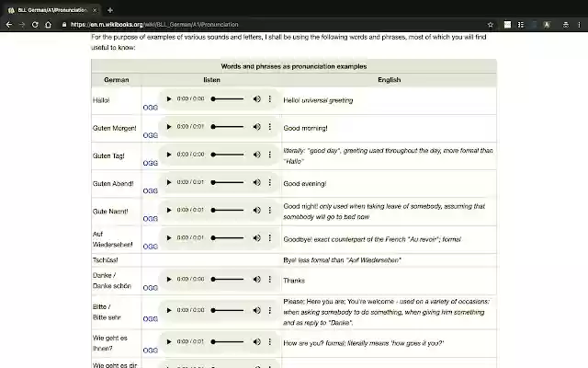Click the incognito icon in the toolbar
Screen dimensions: 588x368
(566, 25)
